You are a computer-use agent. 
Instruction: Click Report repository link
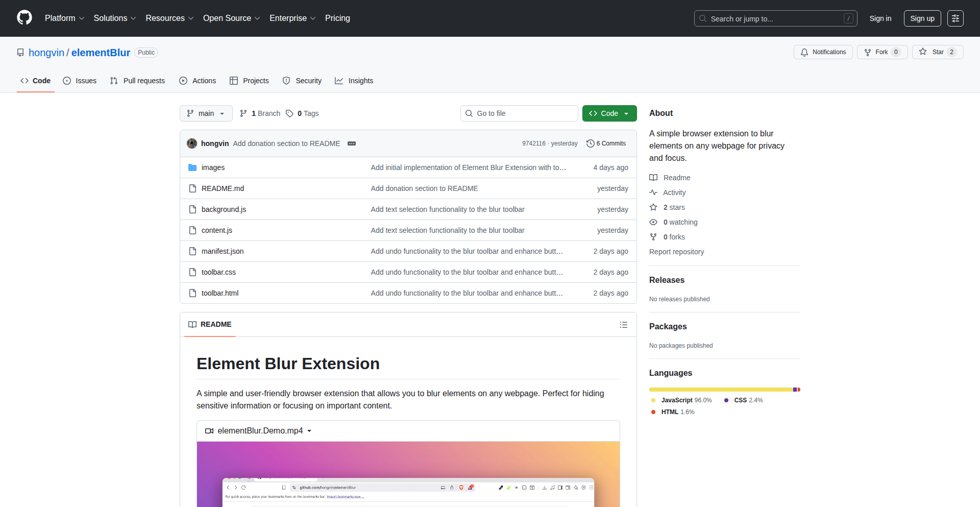tap(676, 252)
